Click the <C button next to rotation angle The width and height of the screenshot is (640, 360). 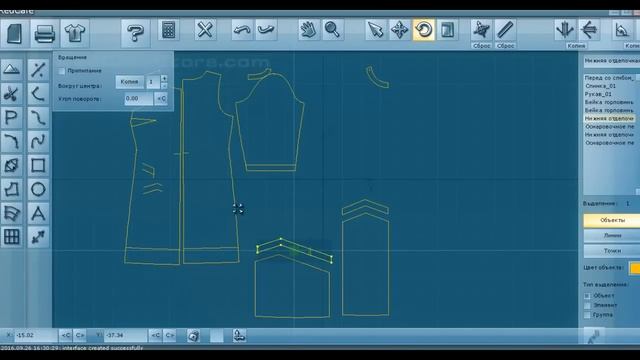[161, 99]
